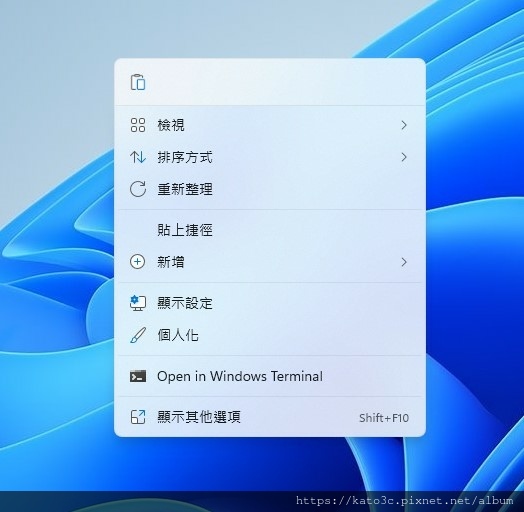Click the 排序方式 up-down arrows icon
This screenshot has width=524, height=512.
click(138, 157)
